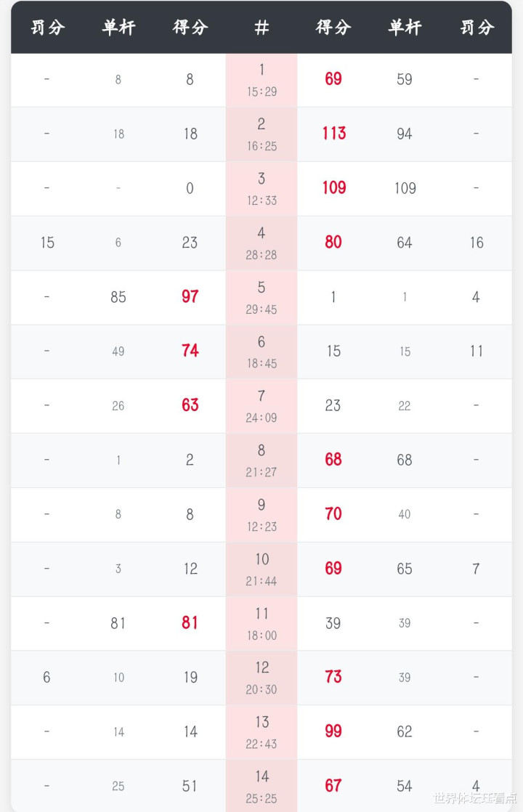This screenshot has width=523, height=812.
Task: Click the red score 70 in frame 9
Action: click(x=333, y=514)
